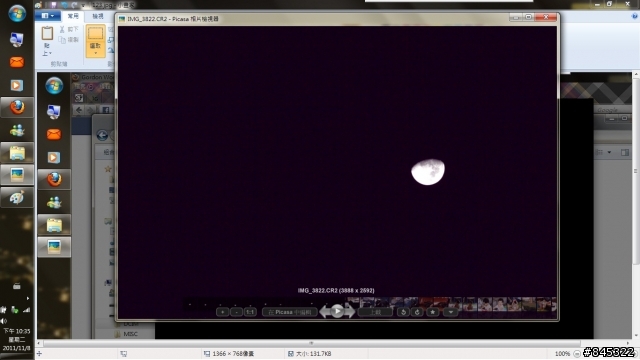Rotate the photo counter-clockwise

coord(403,312)
